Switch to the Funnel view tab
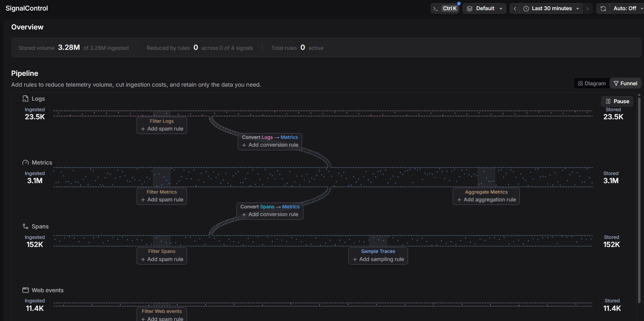 click(625, 83)
